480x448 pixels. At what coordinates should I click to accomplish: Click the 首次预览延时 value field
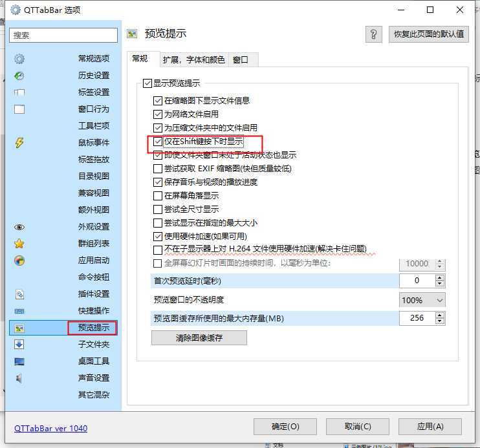pos(417,281)
